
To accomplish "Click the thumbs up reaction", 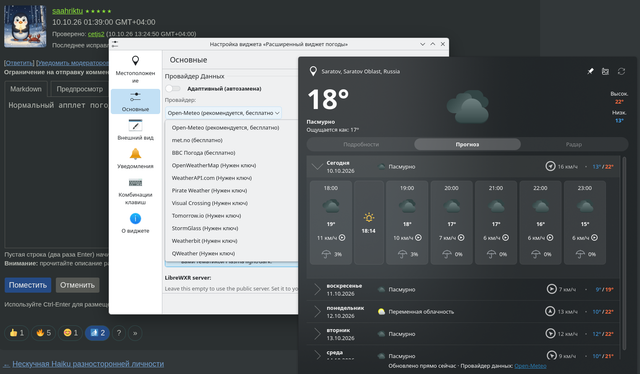I will coord(17,333).
